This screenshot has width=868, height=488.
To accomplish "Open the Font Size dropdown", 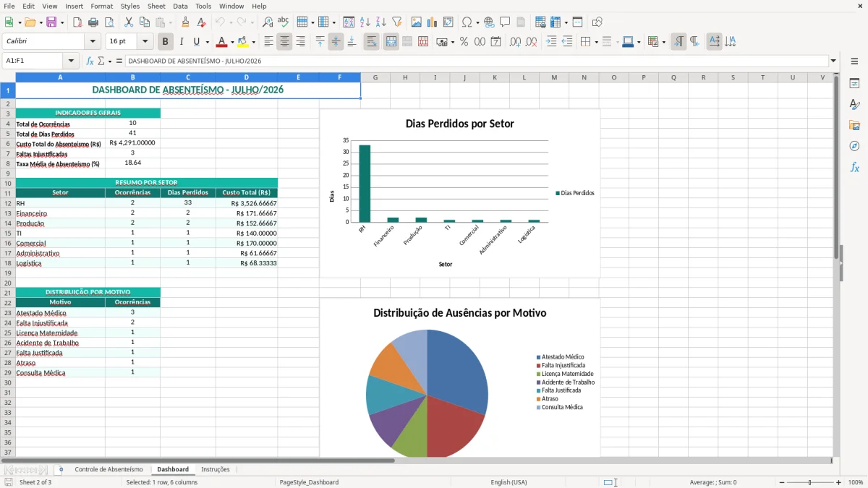I will point(145,42).
